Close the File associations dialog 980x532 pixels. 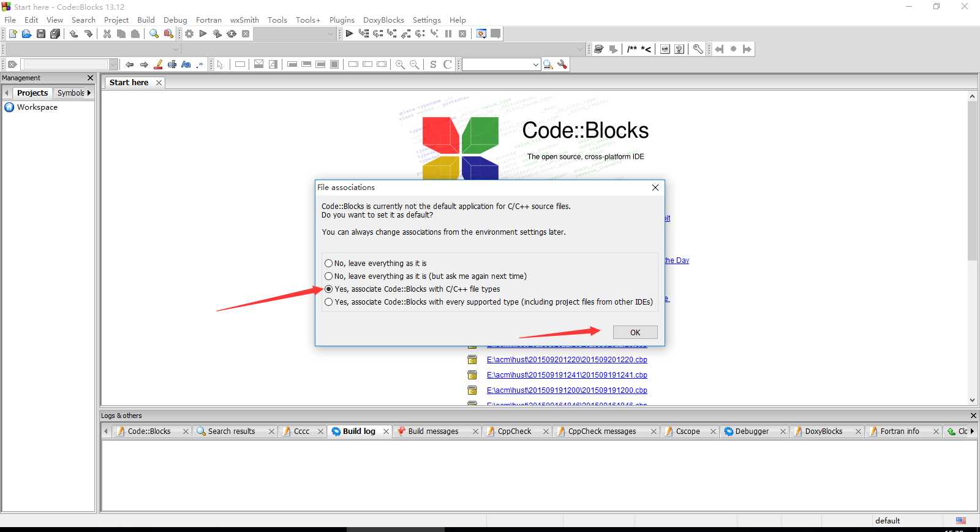click(x=655, y=188)
